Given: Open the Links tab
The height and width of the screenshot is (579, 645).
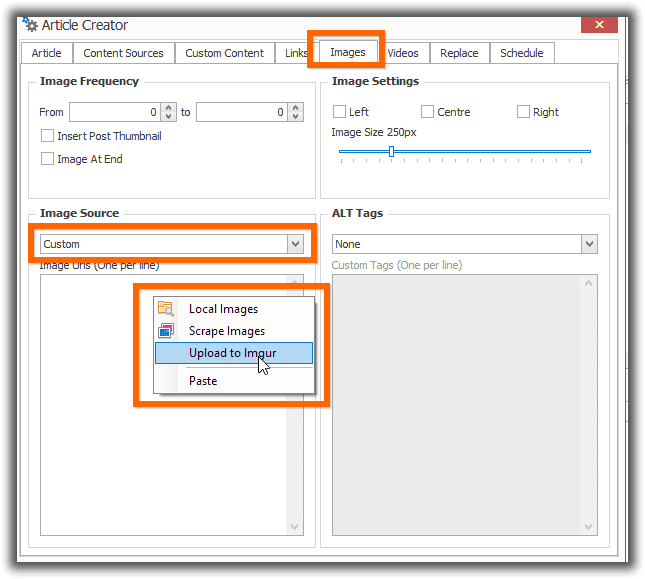Looking at the screenshot, I should point(296,53).
